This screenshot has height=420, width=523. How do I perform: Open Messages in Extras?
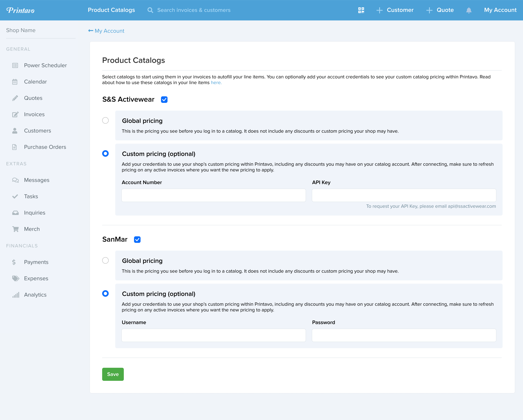pyautogui.click(x=37, y=180)
